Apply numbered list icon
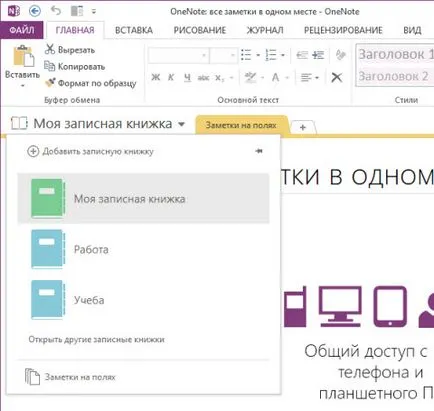The width and height of the screenshot is (434, 411). coord(271,55)
